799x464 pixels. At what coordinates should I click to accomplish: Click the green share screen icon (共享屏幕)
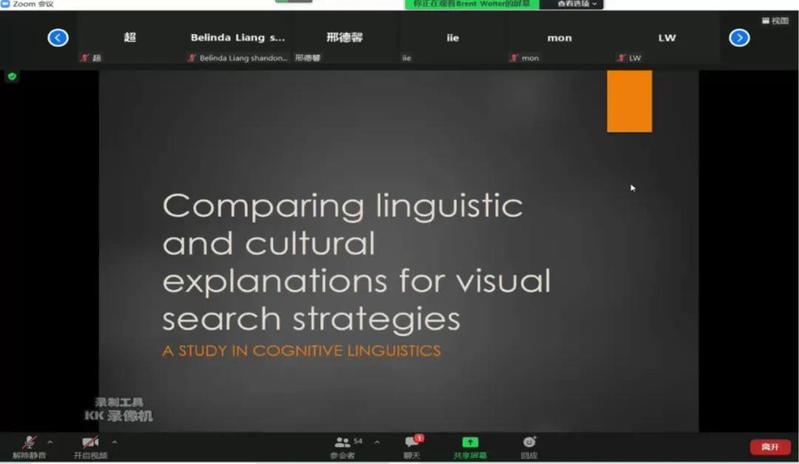pyautogui.click(x=470, y=443)
